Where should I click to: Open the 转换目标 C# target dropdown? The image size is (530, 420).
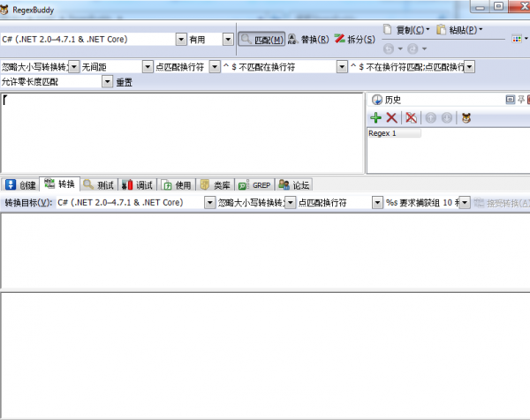pyautogui.click(x=210, y=203)
